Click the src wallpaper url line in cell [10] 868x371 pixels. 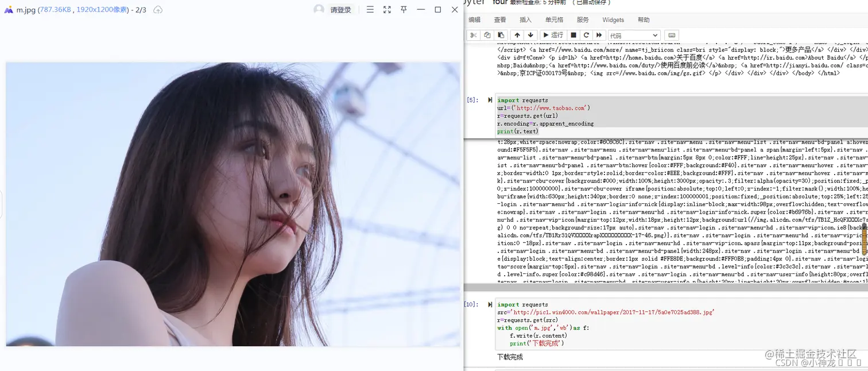click(x=606, y=312)
